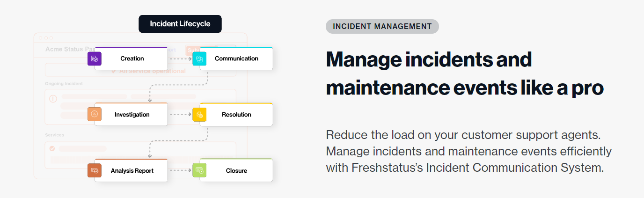
Task: Select the Creation card label
Action: click(x=132, y=59)
